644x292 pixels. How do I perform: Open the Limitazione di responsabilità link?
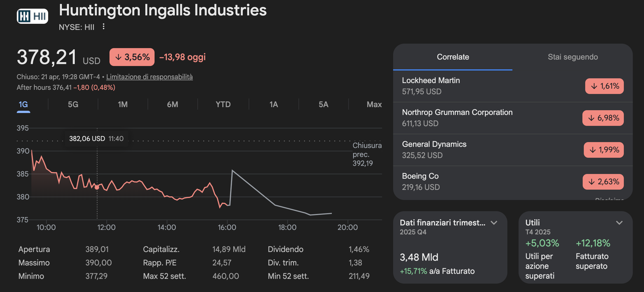(x=150, y=77)
